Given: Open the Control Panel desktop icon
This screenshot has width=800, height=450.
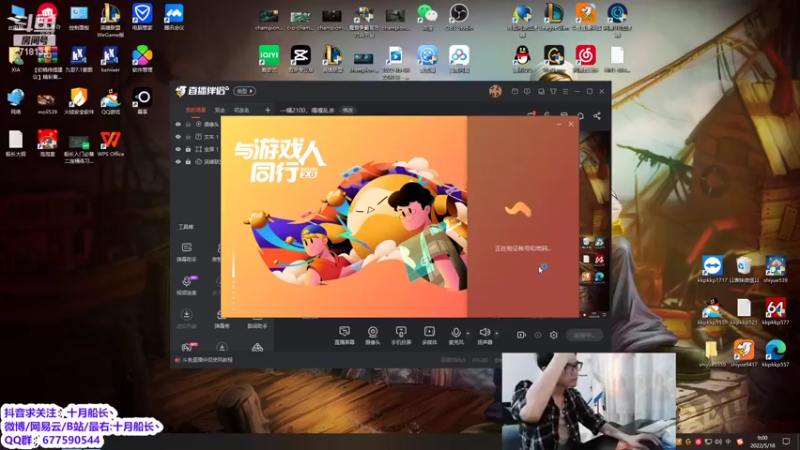Looking at the screenshot, I should pos(79,17).
